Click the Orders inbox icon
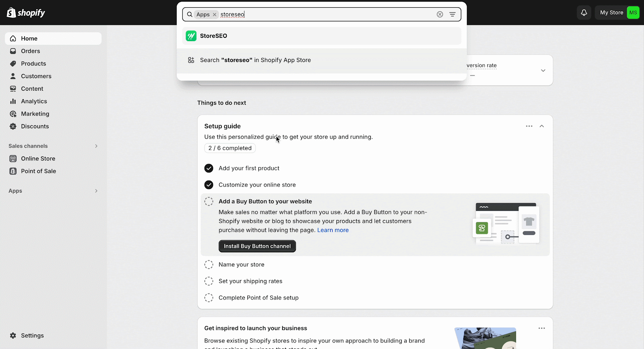Screen dimensions: 644x349 [13, 51]
